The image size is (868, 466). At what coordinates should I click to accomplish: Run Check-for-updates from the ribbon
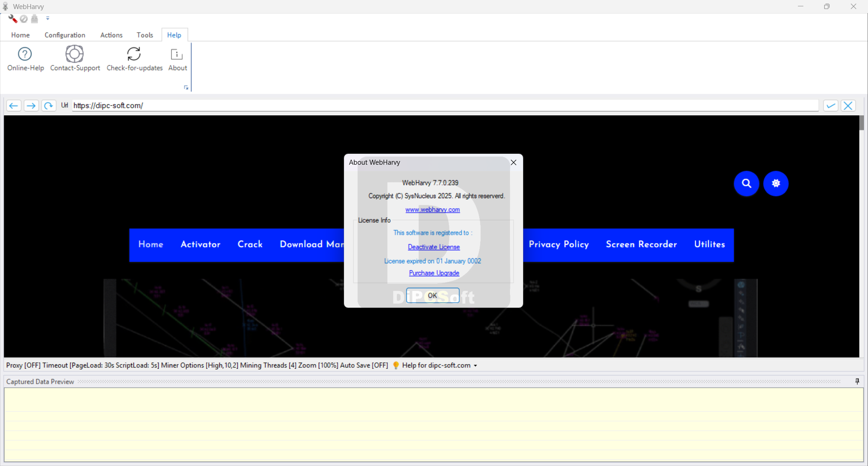(x=134, y=59)
